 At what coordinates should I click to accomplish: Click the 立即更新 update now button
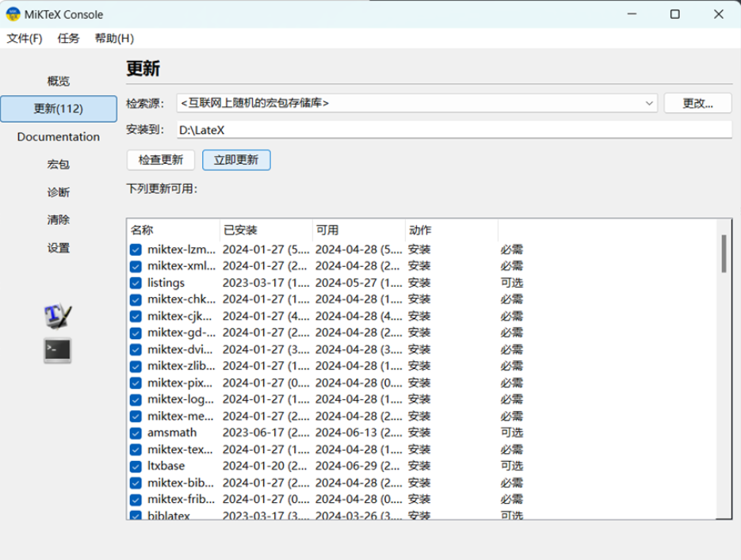(x=236, y=159)
